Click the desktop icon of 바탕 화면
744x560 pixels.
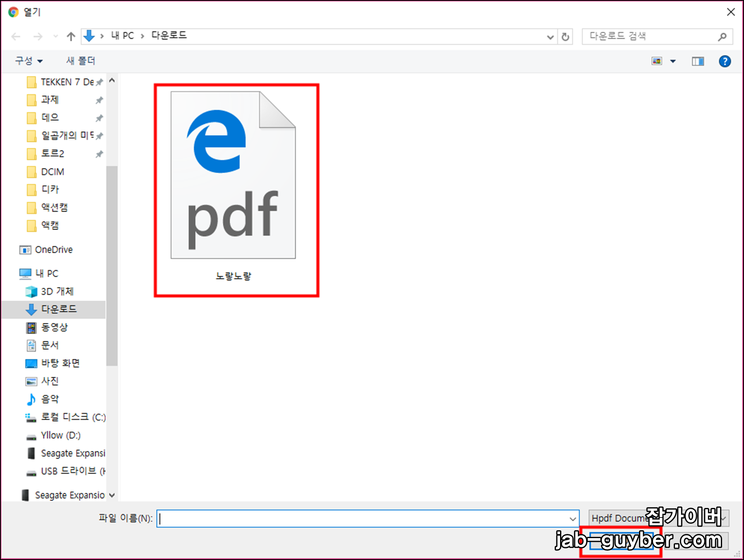[31, 363]
